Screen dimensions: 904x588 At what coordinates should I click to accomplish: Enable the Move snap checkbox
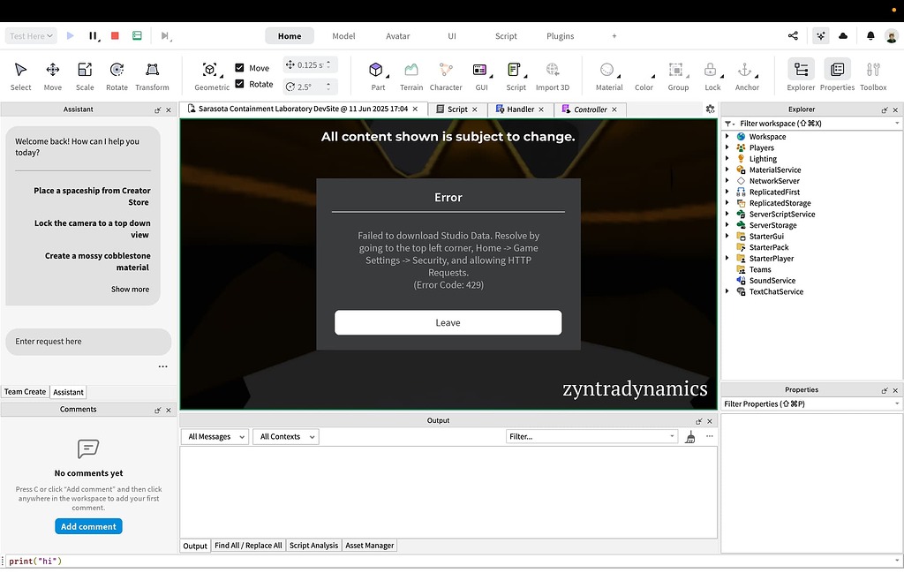[240, 67]
